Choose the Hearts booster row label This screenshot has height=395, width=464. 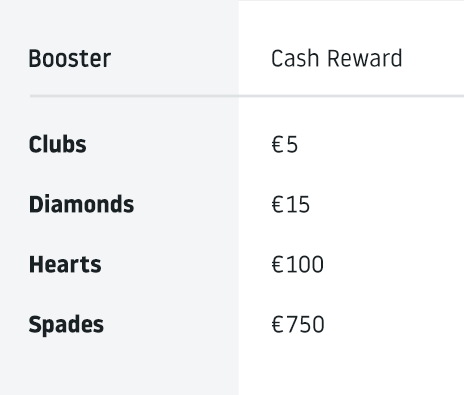point(65,264)
